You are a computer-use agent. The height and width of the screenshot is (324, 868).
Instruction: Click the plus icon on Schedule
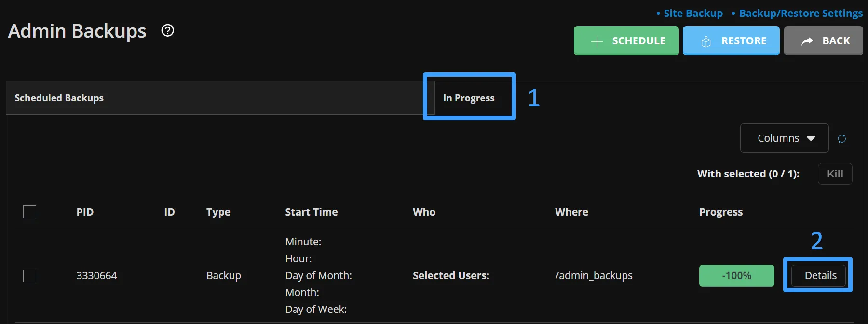point(597,41)
